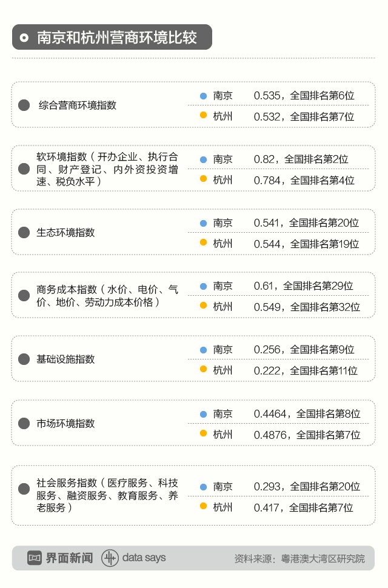Viewport: 388px width, 588px height.
Task: Click 南京 value 0.82 全国排名第2位
Action: coord(301,159)
